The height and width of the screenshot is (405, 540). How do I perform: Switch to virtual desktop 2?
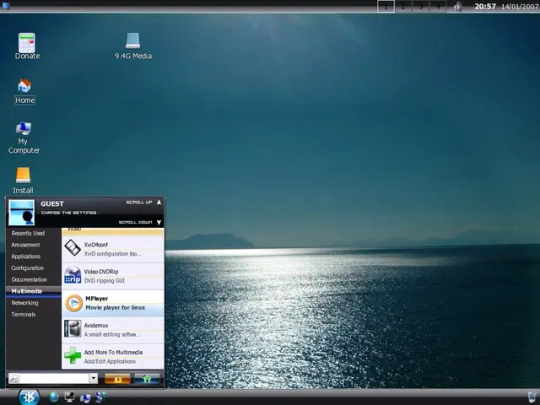point(403,6)
